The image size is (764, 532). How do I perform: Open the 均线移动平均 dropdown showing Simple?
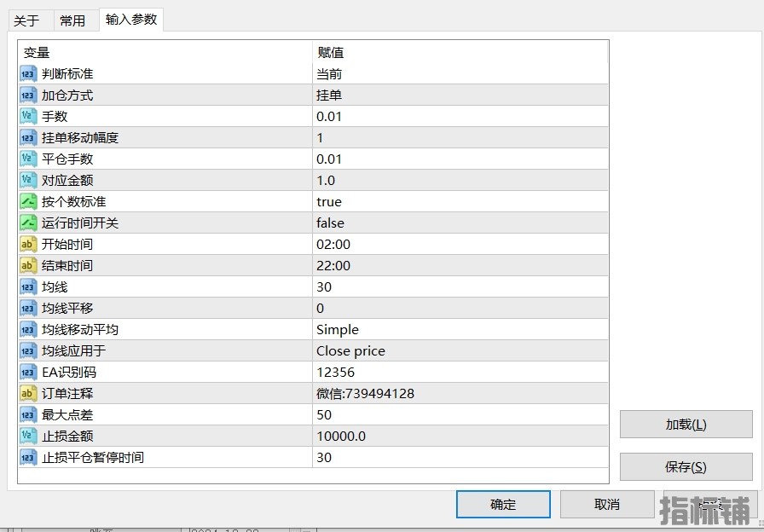click(460, 330)
